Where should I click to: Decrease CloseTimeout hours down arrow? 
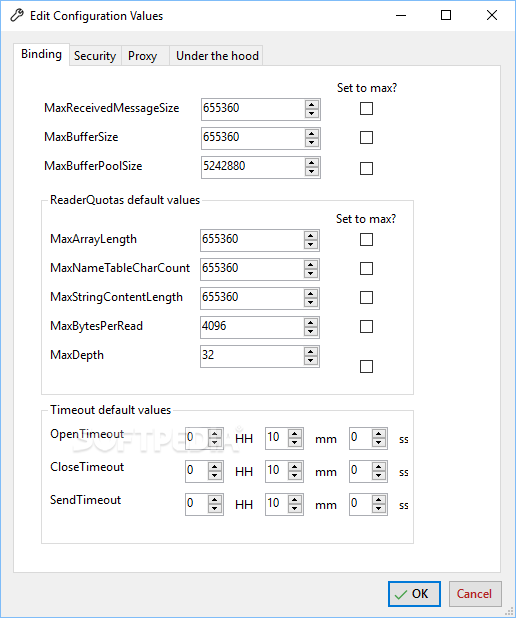tap(214, 476)
